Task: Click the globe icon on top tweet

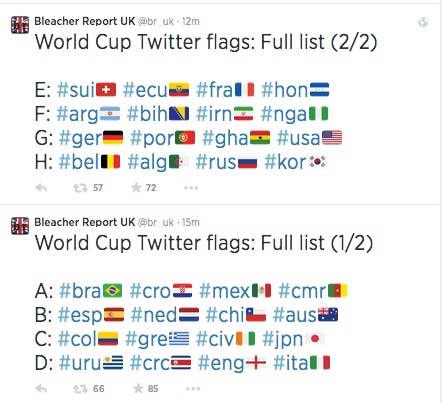Action: pyautogui.click(x=423, y=22)
